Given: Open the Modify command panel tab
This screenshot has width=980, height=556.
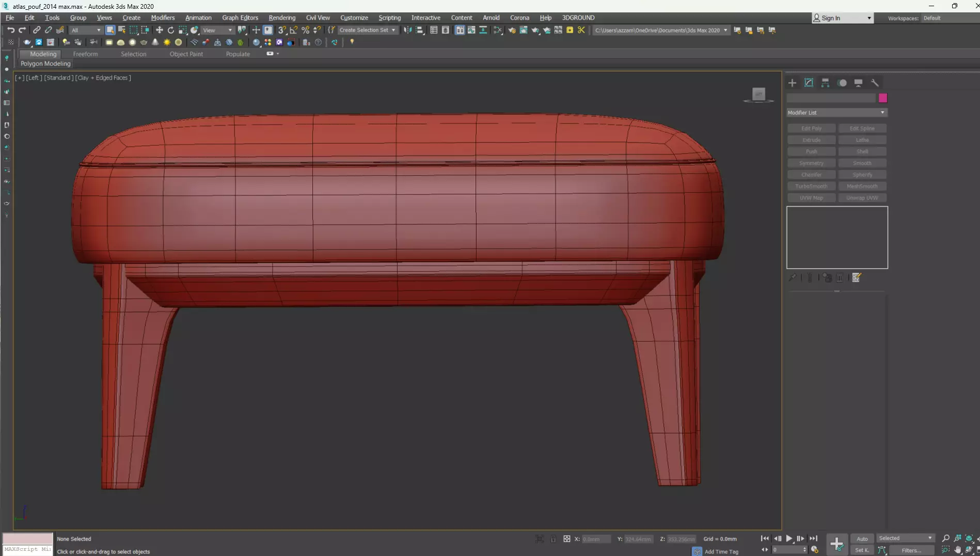Looking at the screenshot, I should (x=809, y=83).
